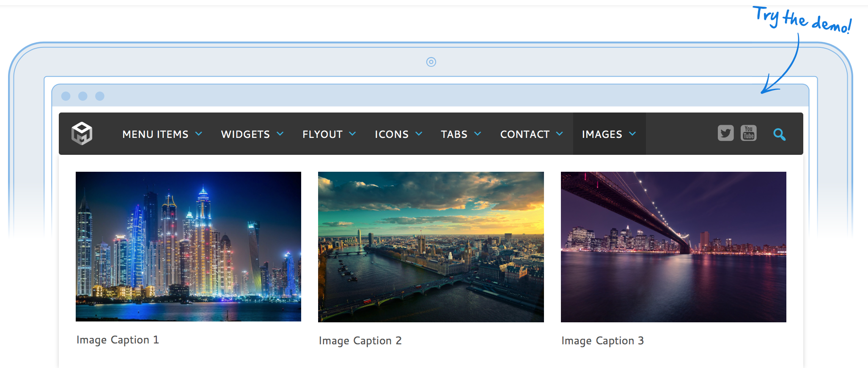Open the YouTube social icon

pyautogui.click(x=748, y=133)
